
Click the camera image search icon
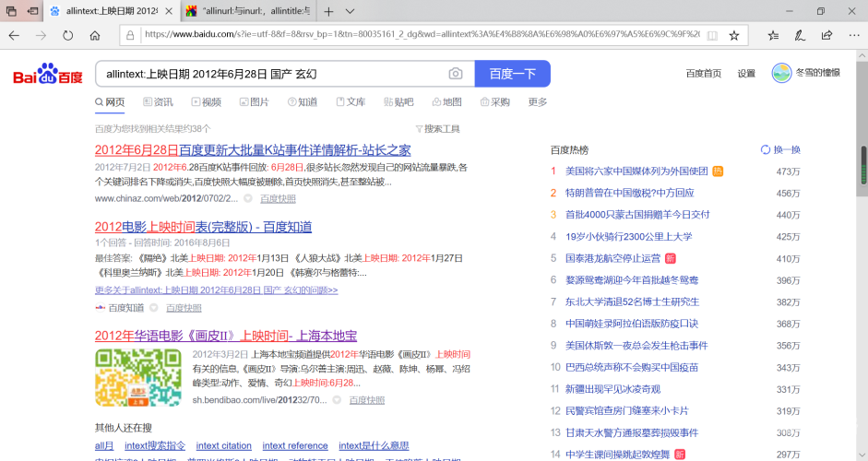456,74
